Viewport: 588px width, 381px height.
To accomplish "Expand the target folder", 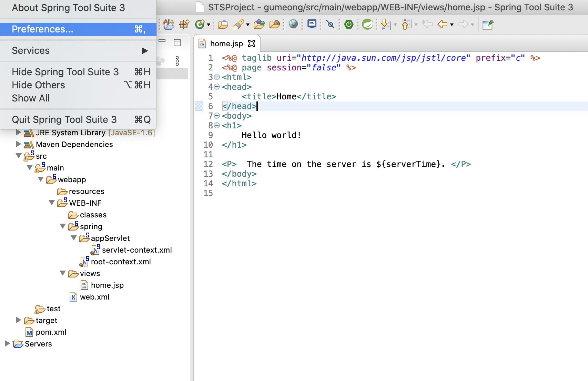I will click(x=19, y=320).
